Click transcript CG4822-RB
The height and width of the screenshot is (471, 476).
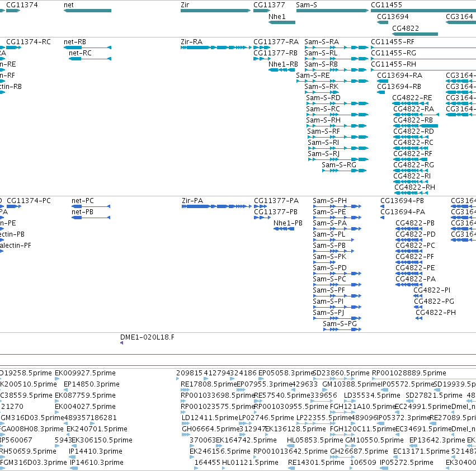coord(416,126)
